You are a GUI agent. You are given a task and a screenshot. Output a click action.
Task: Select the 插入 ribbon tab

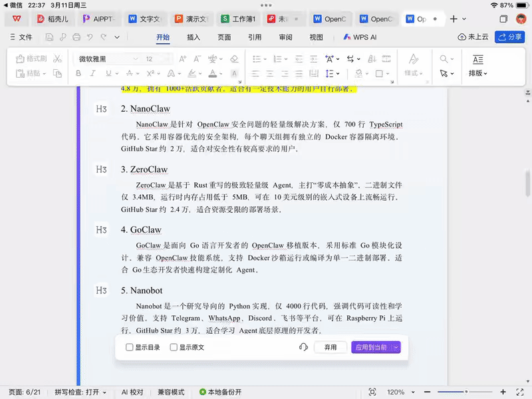(x=194, y=37)
